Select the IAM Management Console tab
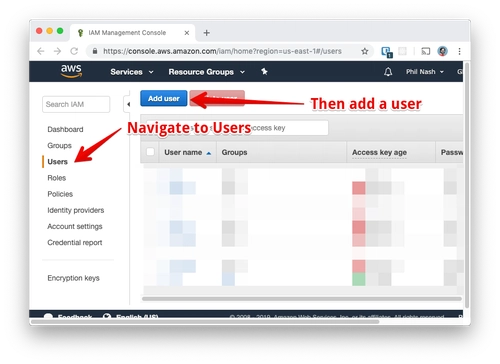Screen dimensions: 500x364 (133, 33)
